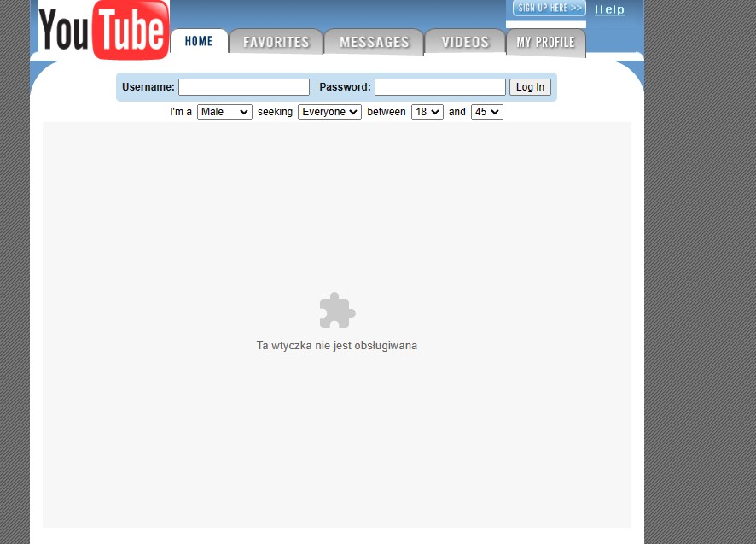This screenshot has height=544, width=756.
Task: Go to the Messages tab
Action: [374, 42]
